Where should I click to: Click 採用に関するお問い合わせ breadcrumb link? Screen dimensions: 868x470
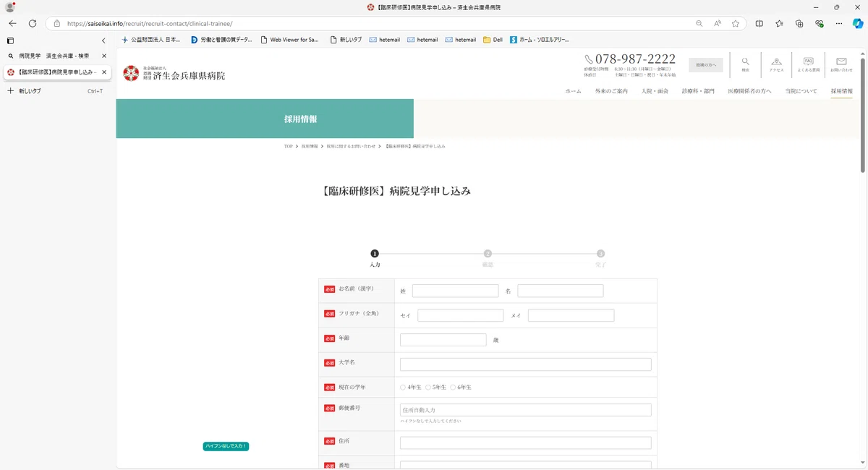click(x=351, y=146)
